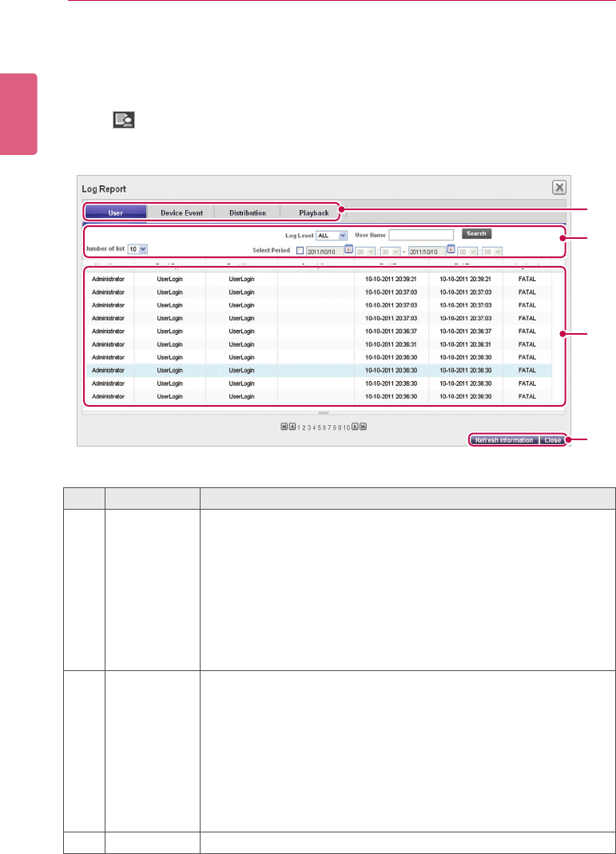Screen dimensions: 616x854
Task: Open the Log Level dropdown set to ALL
Action: pos(331,236)
